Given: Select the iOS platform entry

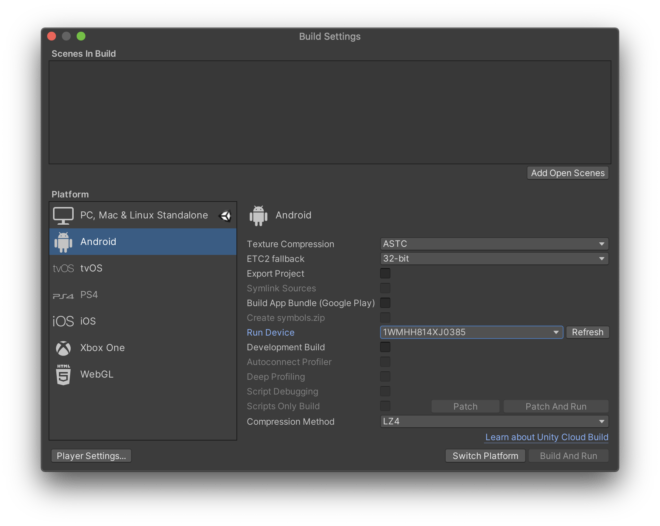Looking at the screenshot, I should [x=143, y=321].
